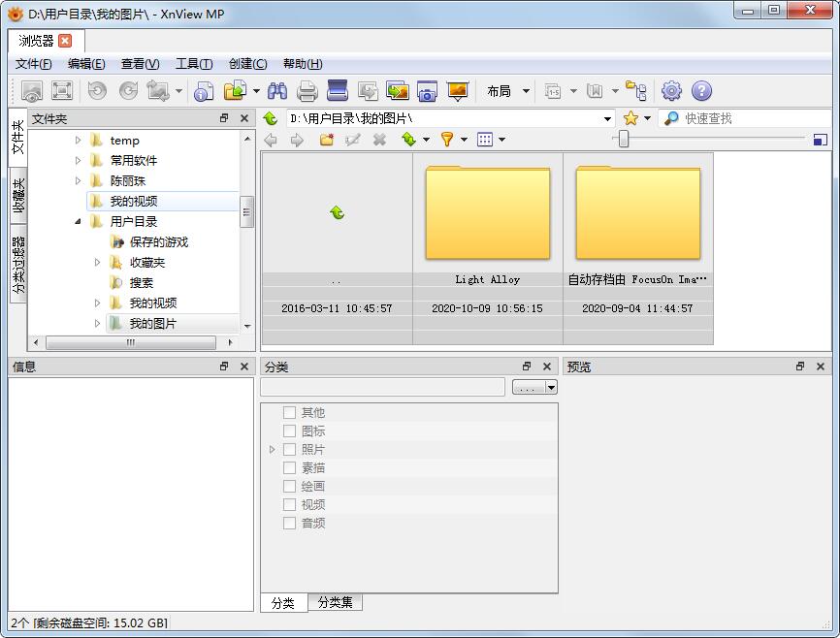Start fullscreen view from the toolbar
The width and height of the screenshot is (840, 638).
tap(63, 90)
